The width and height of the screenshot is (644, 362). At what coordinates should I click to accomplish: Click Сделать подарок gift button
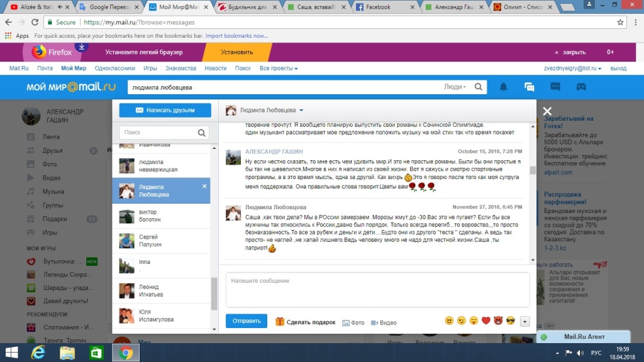coord(305,322)
